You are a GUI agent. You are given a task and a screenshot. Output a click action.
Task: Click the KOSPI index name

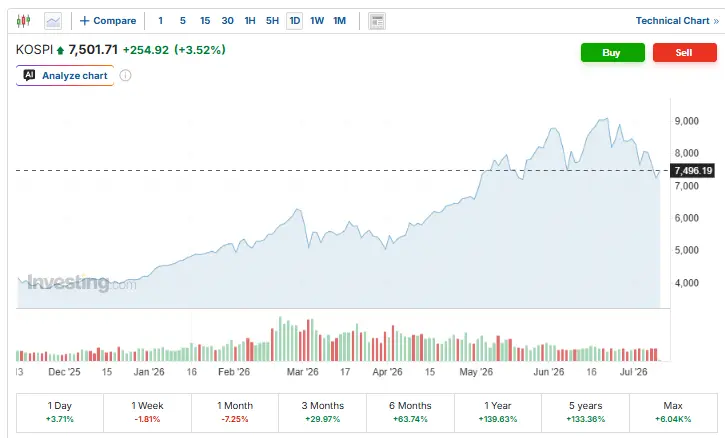click(34, 49)
